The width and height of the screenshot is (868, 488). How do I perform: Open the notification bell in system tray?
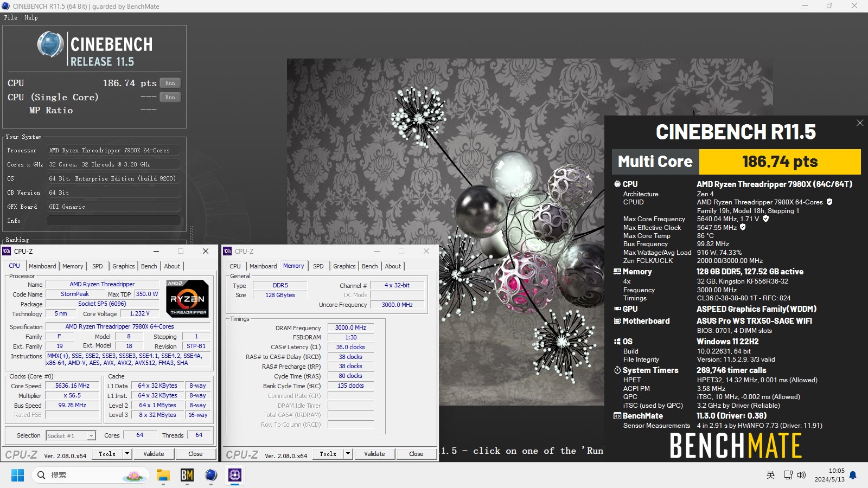point(853,475)
